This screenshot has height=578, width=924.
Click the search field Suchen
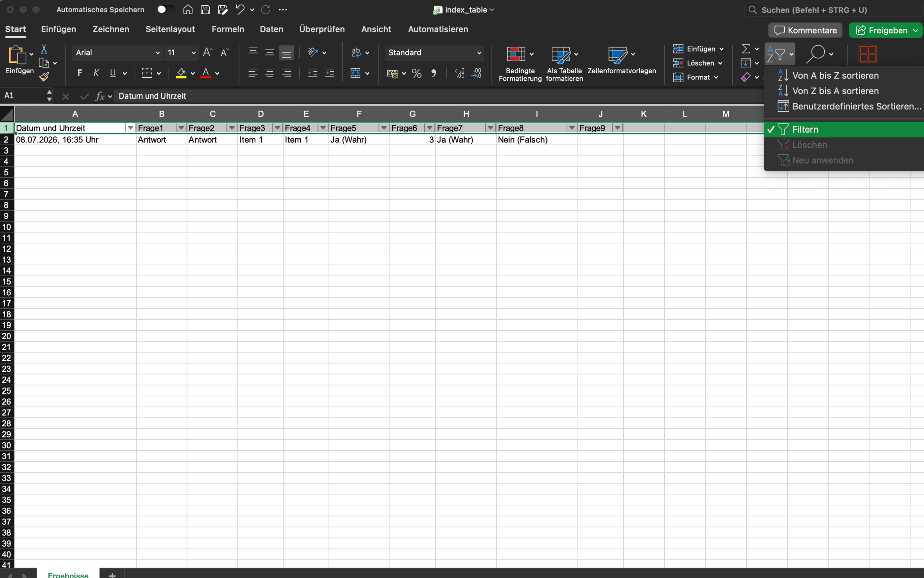[x=834, y=10]
